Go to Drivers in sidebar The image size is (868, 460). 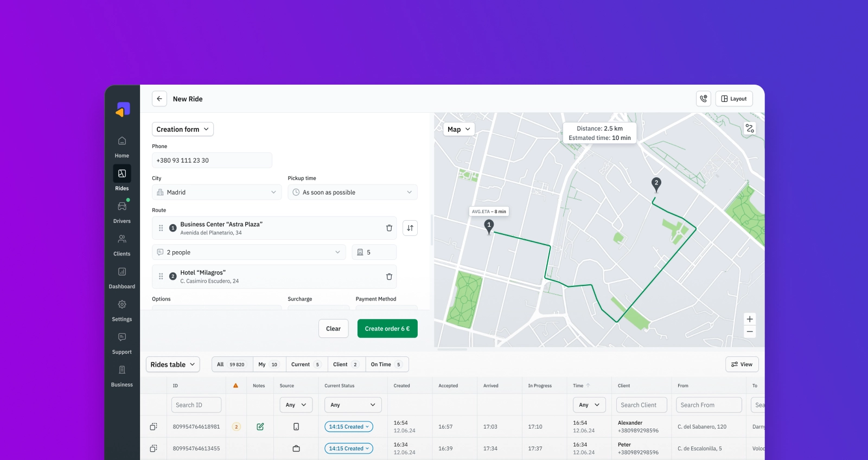click(122, 213)
